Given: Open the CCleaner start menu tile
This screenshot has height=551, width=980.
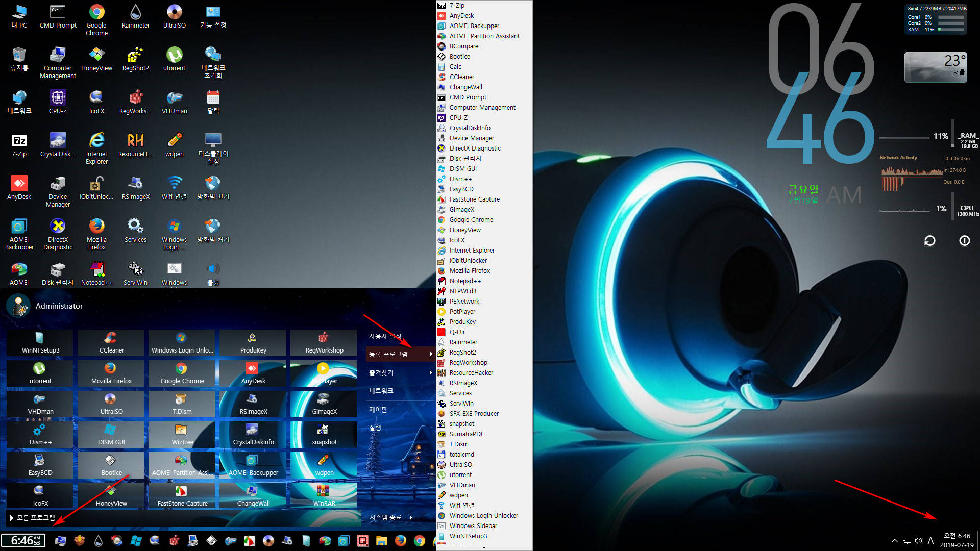Looking at the screenshot, I should pyautogui.click(x=111, y=343).
